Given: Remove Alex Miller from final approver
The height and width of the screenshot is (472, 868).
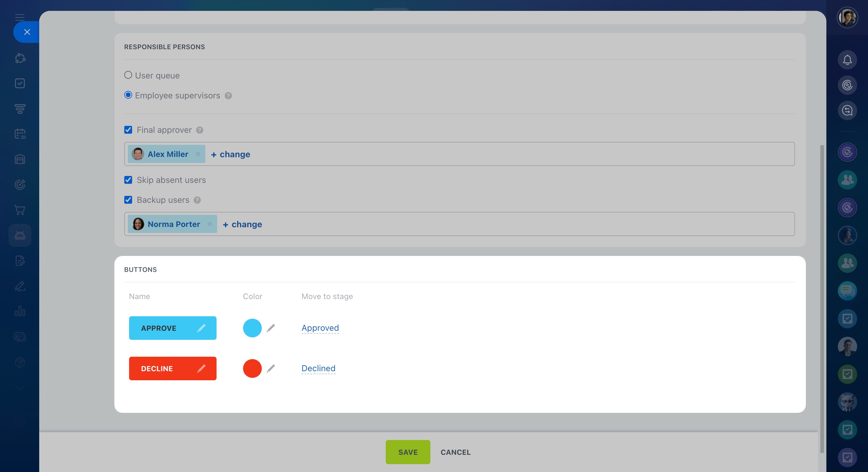Looking at the screenshot, I should [x=198, y=154].
